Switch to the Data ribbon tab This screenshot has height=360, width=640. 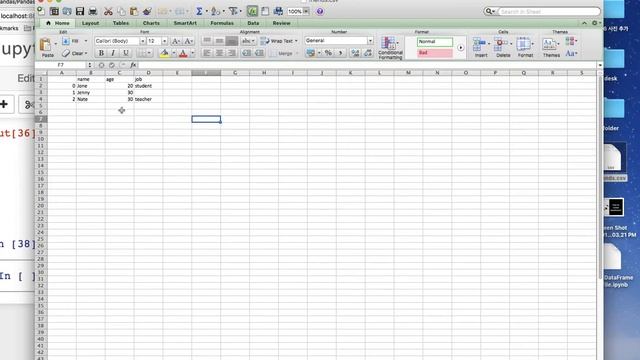coord(253,23)
